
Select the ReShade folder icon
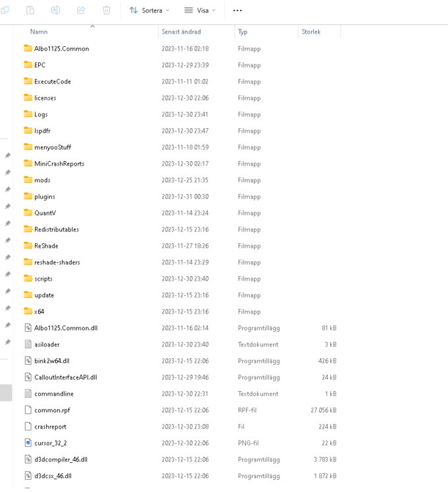(28, 245)
